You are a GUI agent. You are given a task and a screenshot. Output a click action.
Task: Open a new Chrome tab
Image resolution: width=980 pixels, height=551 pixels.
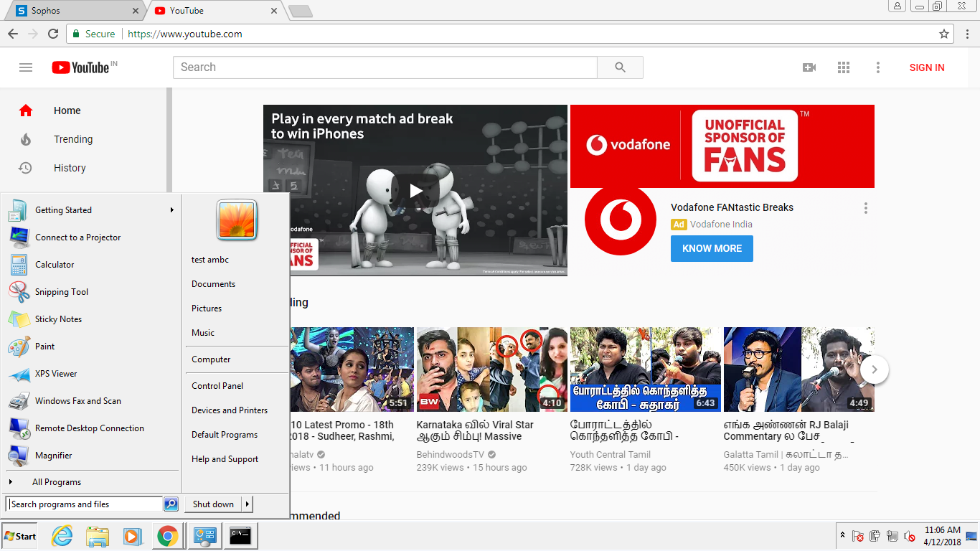pos(300,11)
